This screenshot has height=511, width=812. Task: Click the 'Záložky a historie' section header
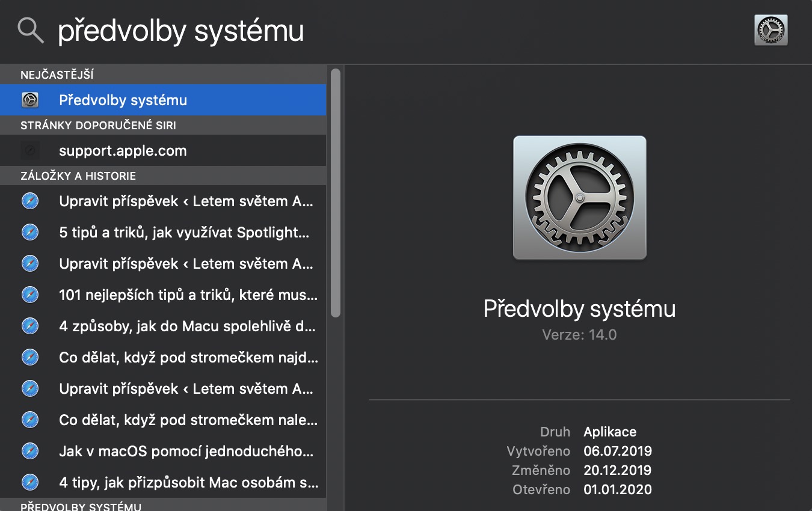[78, 176]
